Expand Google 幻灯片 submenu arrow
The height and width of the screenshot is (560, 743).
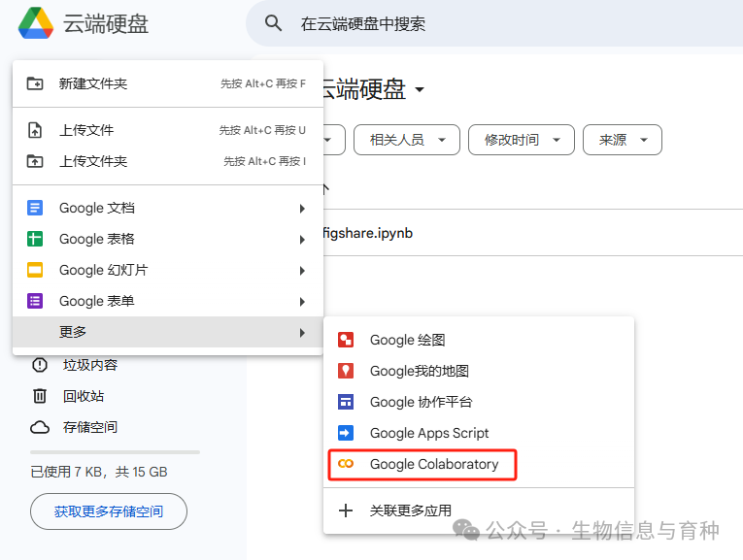click(x=302, y=271)
